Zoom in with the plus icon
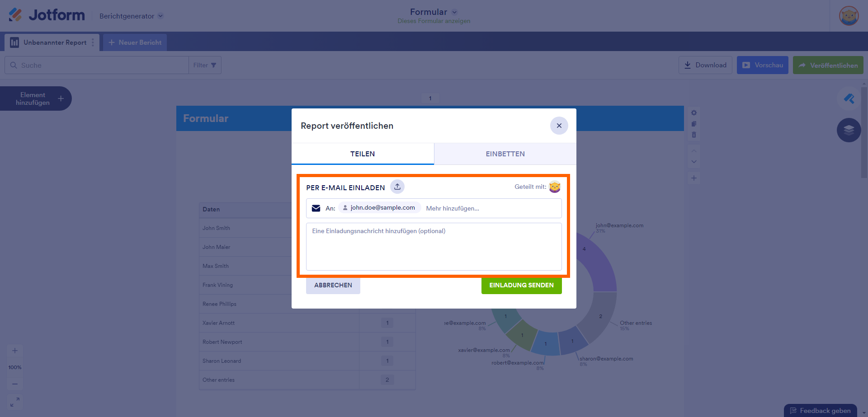868x417 pixels. (x=15, y=351)
